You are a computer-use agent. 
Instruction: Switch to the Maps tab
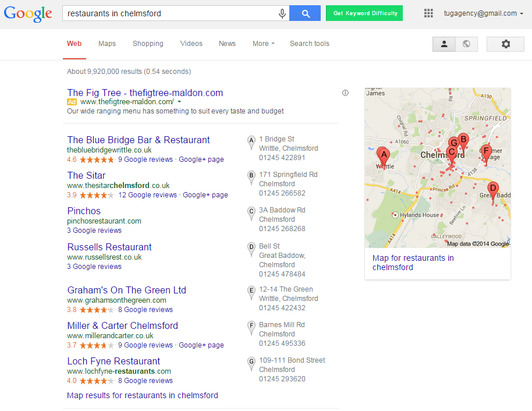(x=107, y=44)
